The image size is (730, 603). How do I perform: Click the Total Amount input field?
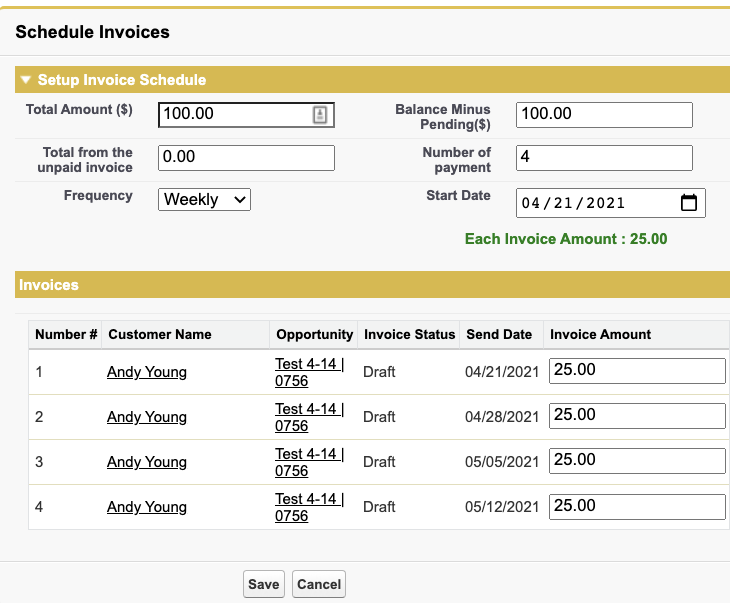point(235,115)
